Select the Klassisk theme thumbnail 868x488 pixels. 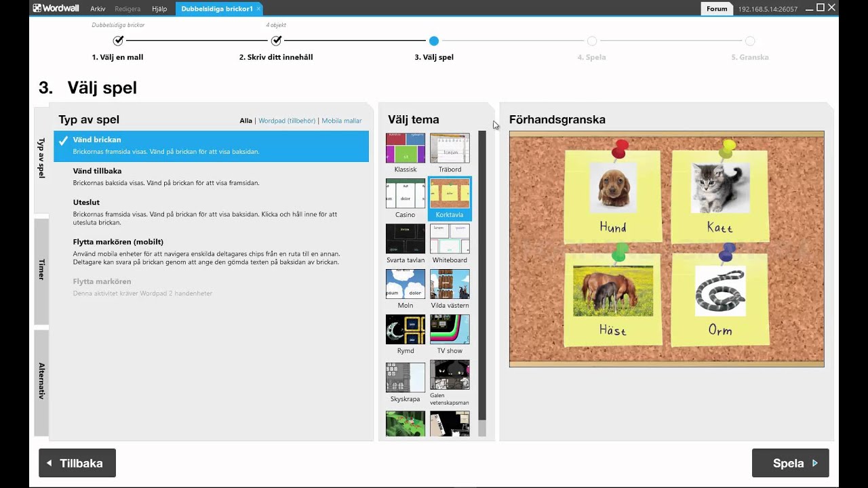tap(406, 148)
